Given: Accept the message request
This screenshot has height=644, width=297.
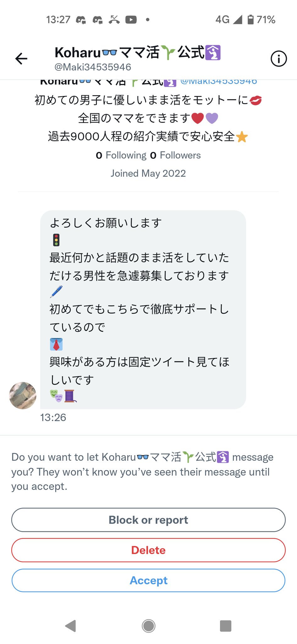Looking at the screenshot, I should 148,580.
